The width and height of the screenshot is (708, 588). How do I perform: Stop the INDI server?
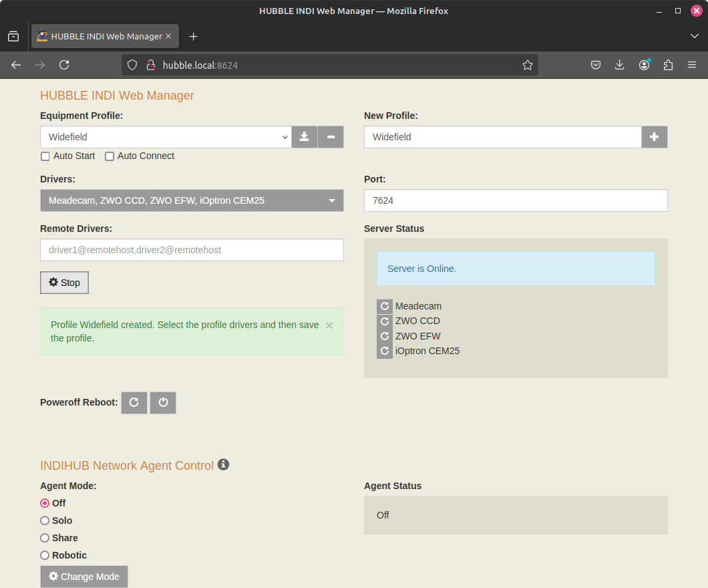pyautogui.click(x=64, y=283)
